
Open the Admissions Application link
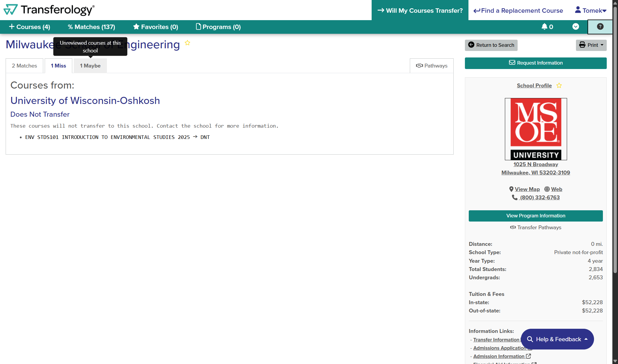click(500, 348)
